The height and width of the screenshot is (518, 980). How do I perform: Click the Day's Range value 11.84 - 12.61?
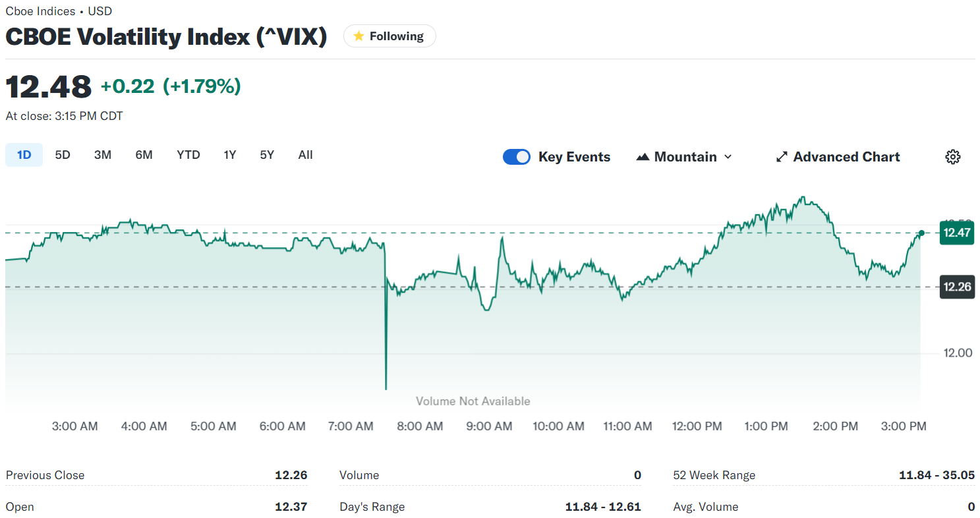(x=603, y=507)
